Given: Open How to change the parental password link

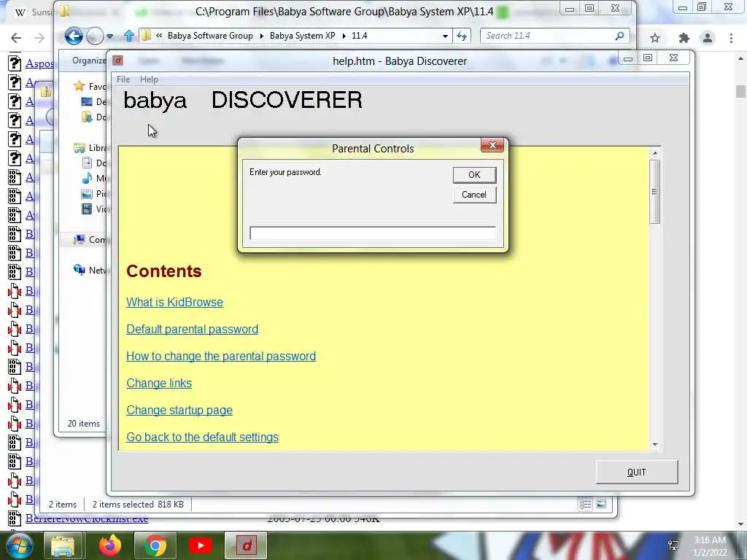Looking at the screenshot, I should click(x=221, y=356).
